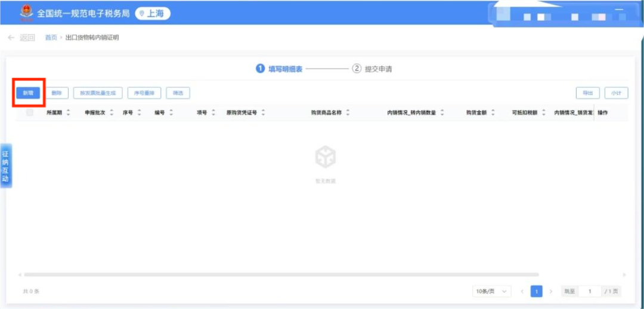This screenshot has height=309, width=644.
Task: Toggle the select-all checkbox in table header
Action: point(30,112)
